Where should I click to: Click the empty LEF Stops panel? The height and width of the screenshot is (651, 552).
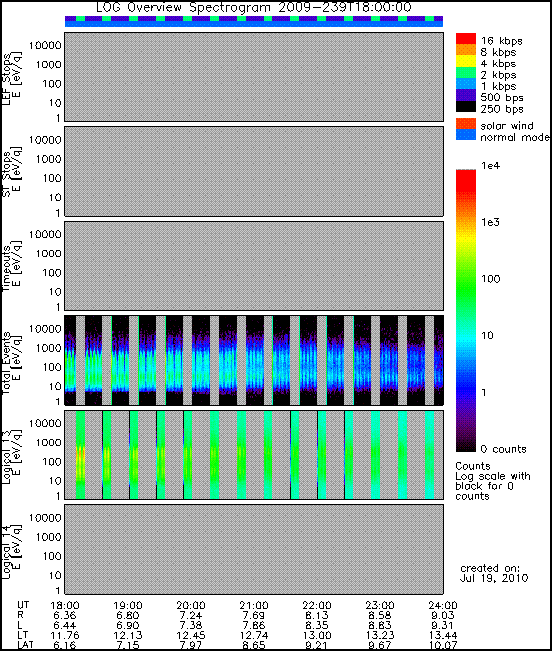[254, 77]
